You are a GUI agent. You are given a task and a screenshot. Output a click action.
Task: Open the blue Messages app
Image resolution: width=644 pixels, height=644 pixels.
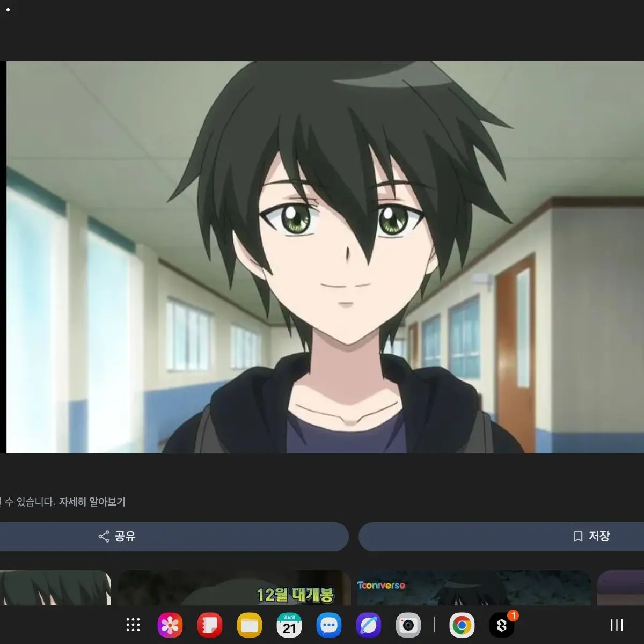coord(329,625)
